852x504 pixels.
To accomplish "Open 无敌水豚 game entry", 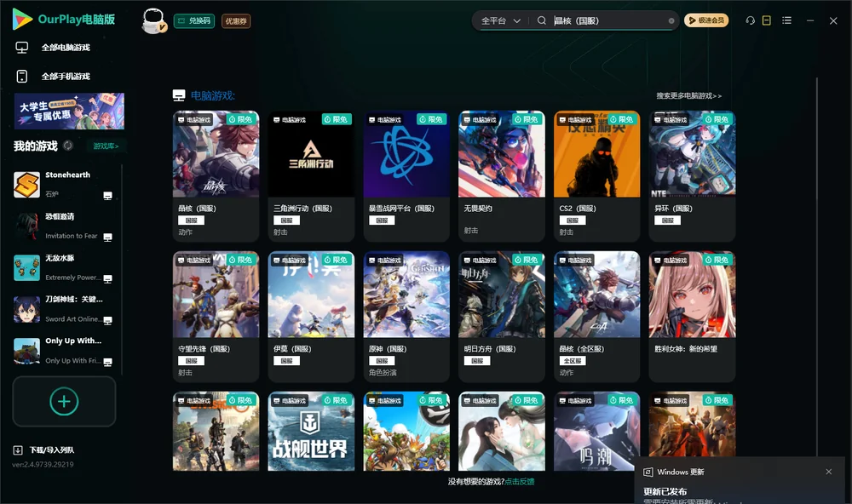I will 64,267.
